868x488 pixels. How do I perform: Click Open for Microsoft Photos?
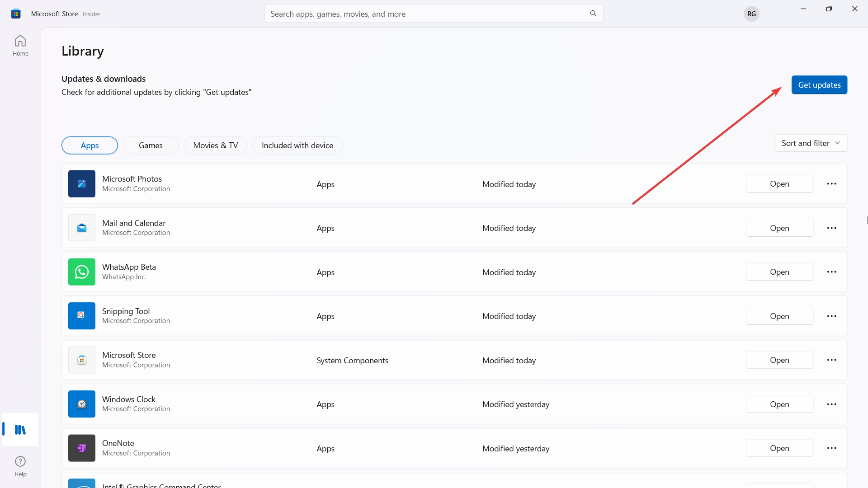779,183
